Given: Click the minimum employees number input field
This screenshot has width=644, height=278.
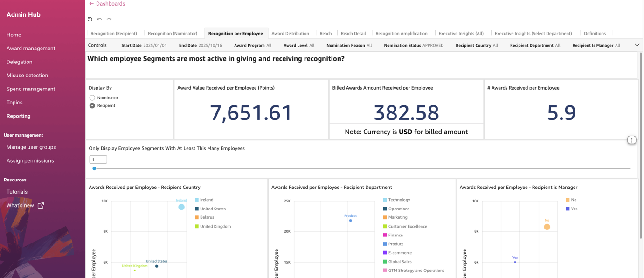Looking at the screenshot, I should tap(98, 160).
